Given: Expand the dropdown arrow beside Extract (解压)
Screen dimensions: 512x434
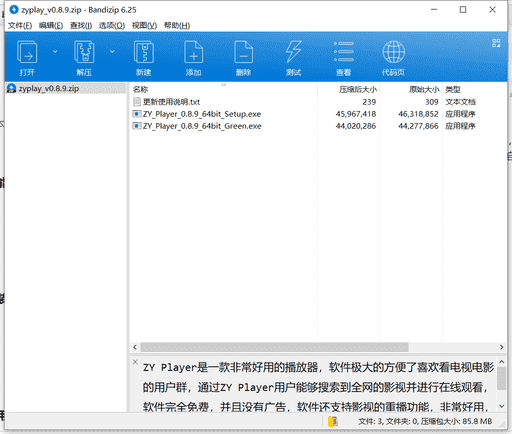Looking at the screenshot, I should 112,52.
